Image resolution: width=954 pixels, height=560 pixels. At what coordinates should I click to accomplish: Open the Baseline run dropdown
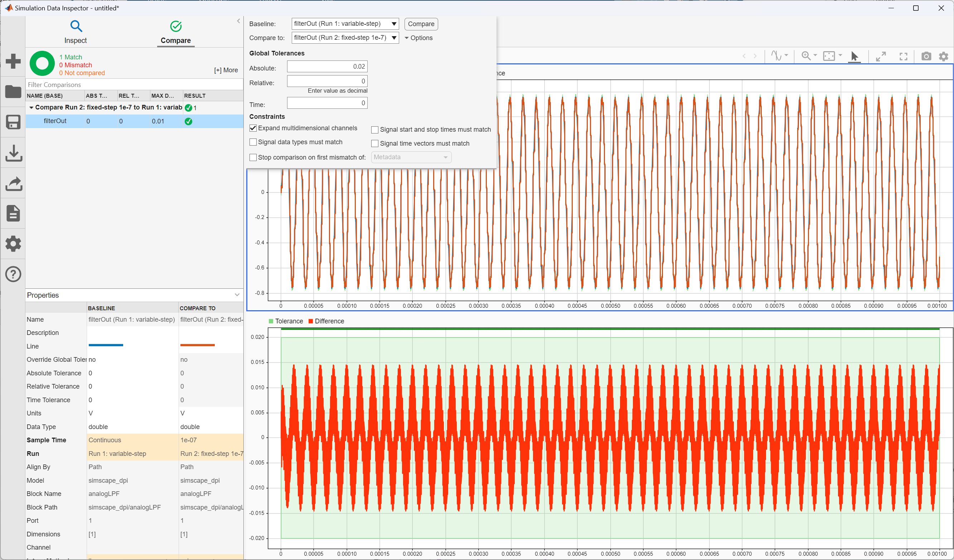coord(394,24)
